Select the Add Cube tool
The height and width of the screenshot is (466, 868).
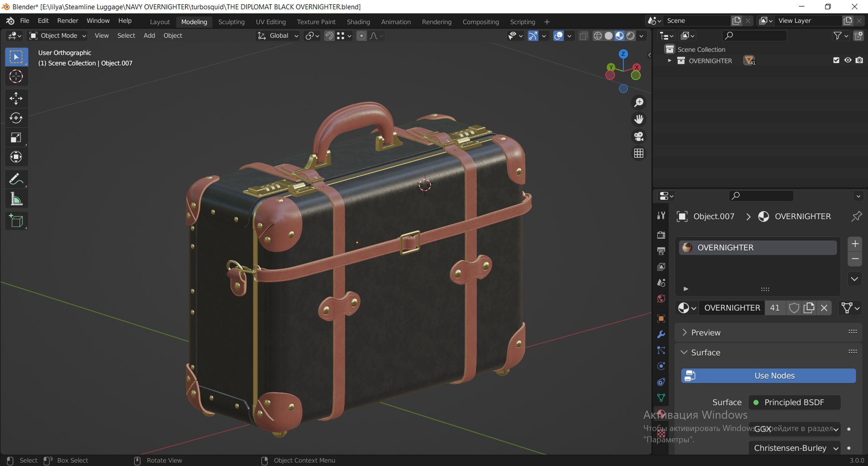[x=16, y=221]
